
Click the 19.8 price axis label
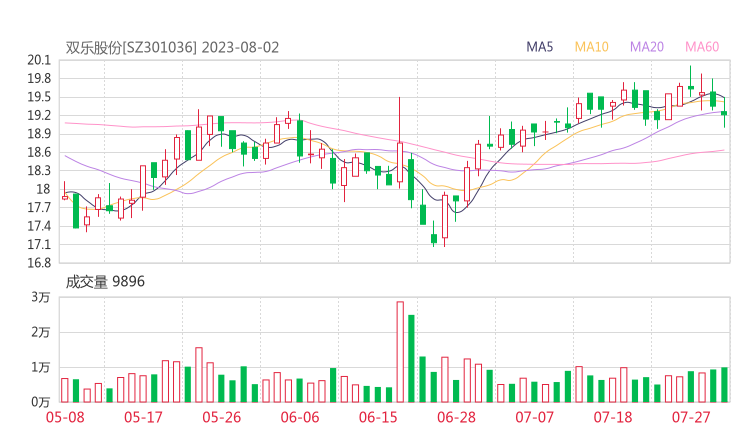pyautogui.click(x=39, y=78)
